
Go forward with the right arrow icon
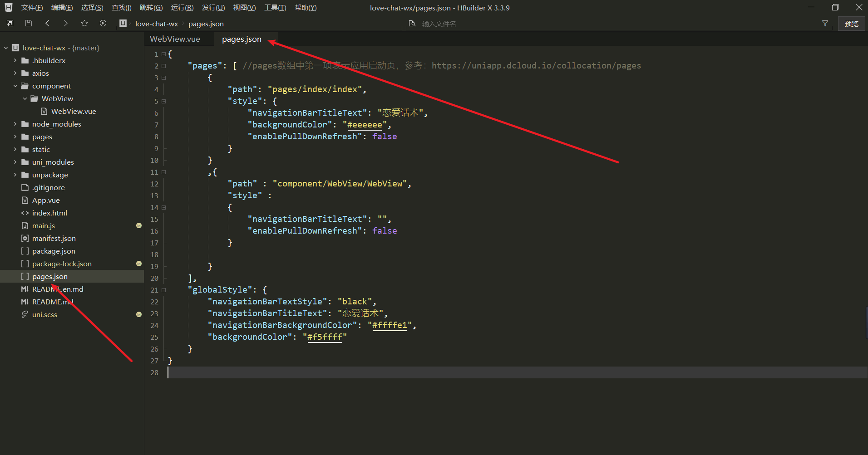(x=66, y=23)
